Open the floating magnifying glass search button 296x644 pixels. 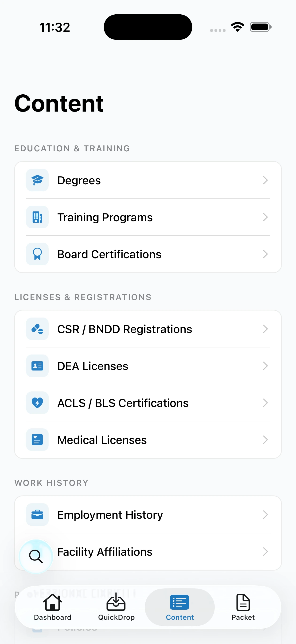coord(36,556)
